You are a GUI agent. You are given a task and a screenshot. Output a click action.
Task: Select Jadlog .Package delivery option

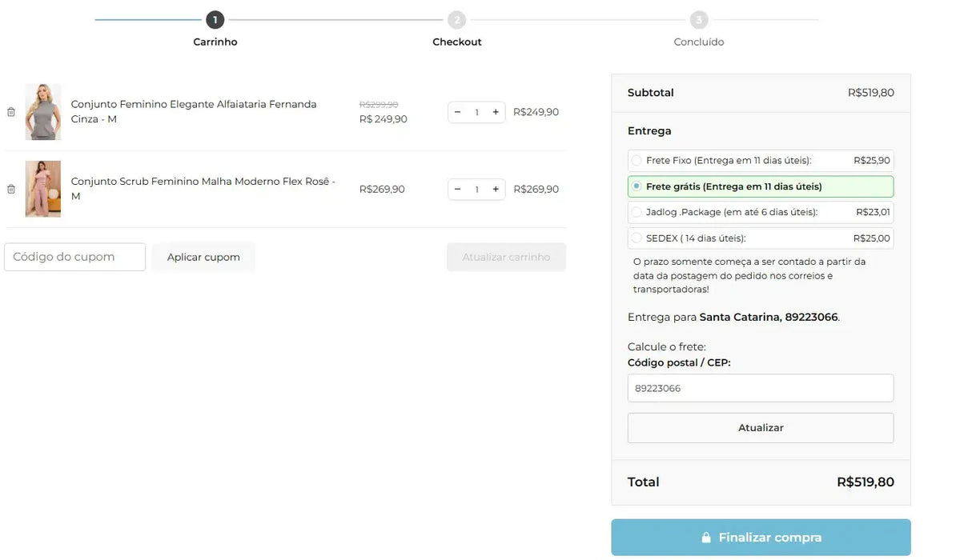pos(637,212)
